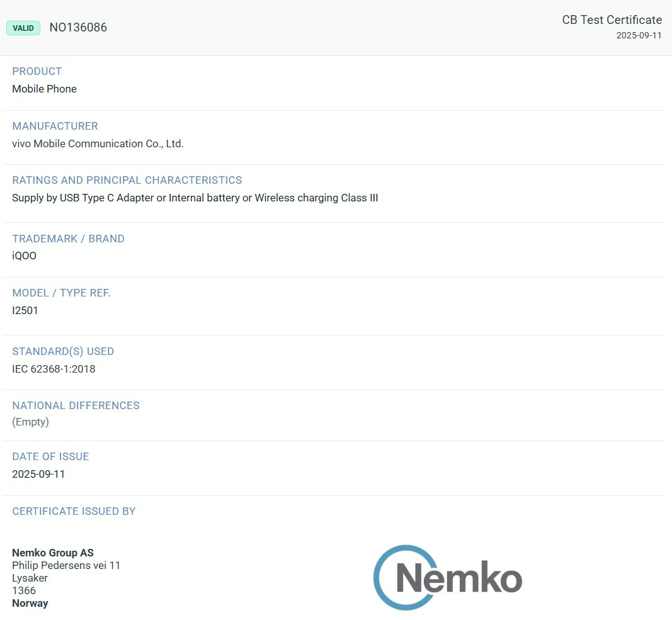Click the I2501 model reference
672x620 pixels.
tap(25, 310)
